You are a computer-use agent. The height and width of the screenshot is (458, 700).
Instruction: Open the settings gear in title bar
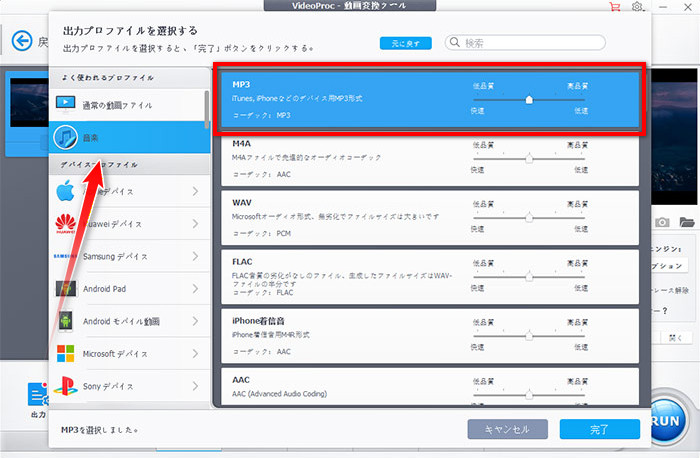pyautogui.click(x=637, y=7)
